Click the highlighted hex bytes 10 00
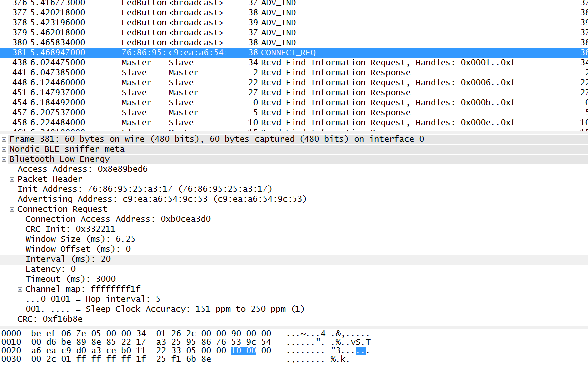Viewport: 588px width, 365px height. [244, 351]
